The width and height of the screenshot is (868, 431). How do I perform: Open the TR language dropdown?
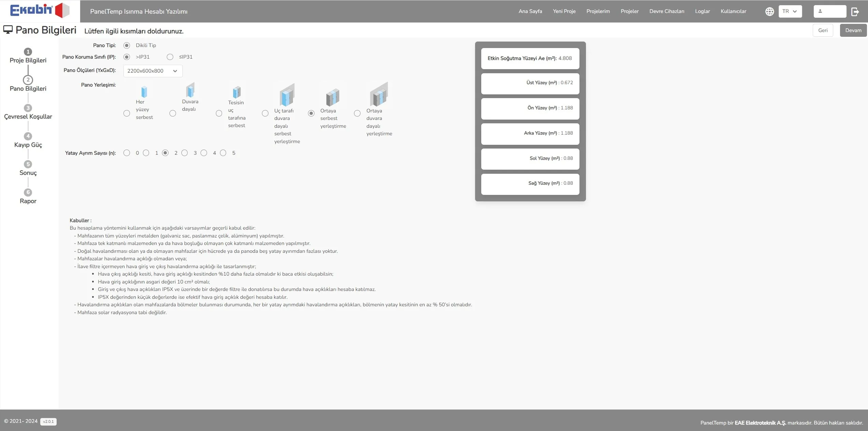click(x=790, y=12)
